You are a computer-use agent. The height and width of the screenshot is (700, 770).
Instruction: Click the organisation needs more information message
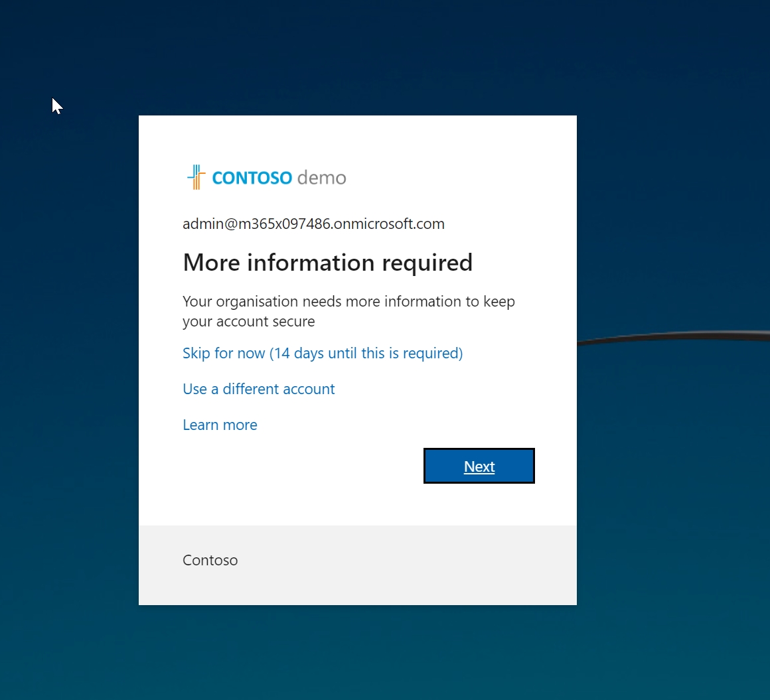348,311
